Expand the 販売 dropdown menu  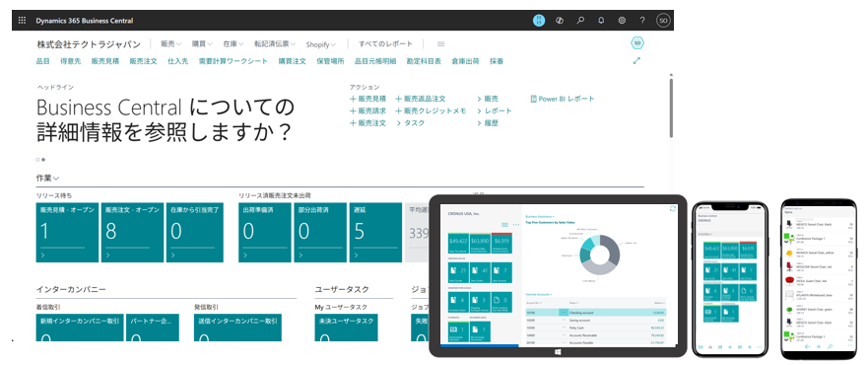pos(171,44)
